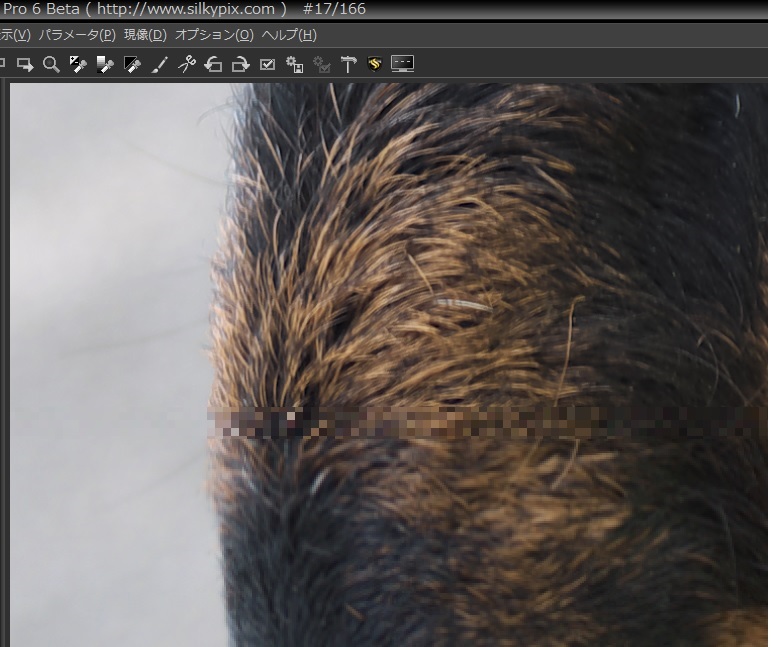
Task: Click the dog fur preview image
Action: (388, 365)
